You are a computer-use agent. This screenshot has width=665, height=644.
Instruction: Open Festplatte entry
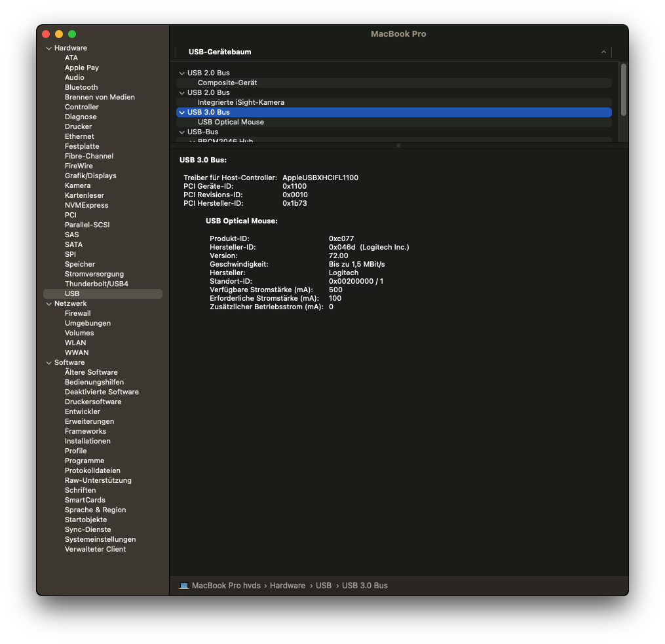(x=82, y=146)
